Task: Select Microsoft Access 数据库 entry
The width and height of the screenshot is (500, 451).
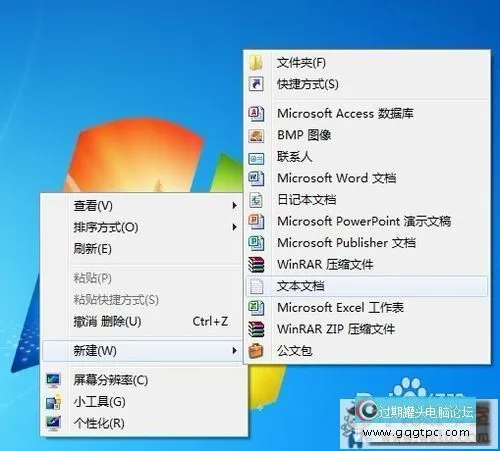Action: 367,114
